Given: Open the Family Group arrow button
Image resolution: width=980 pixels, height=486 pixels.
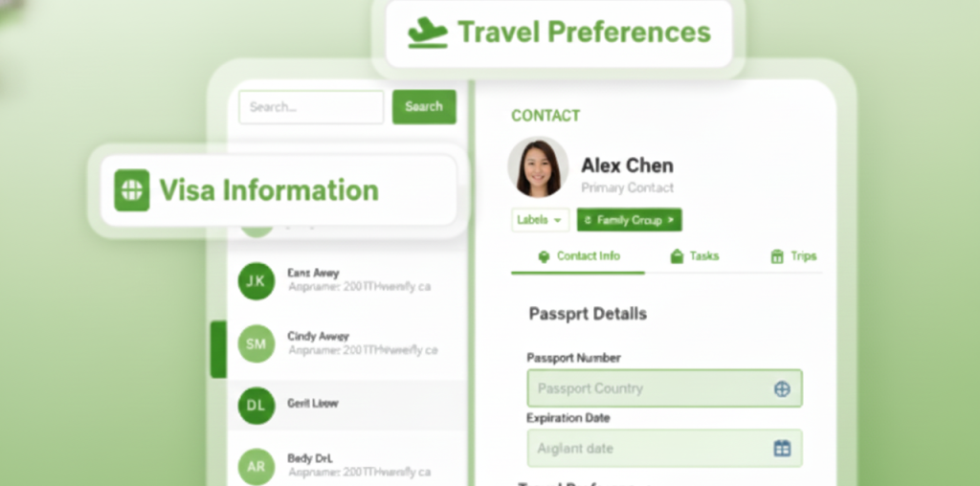Looking at the screenshot, I should 630,220.
